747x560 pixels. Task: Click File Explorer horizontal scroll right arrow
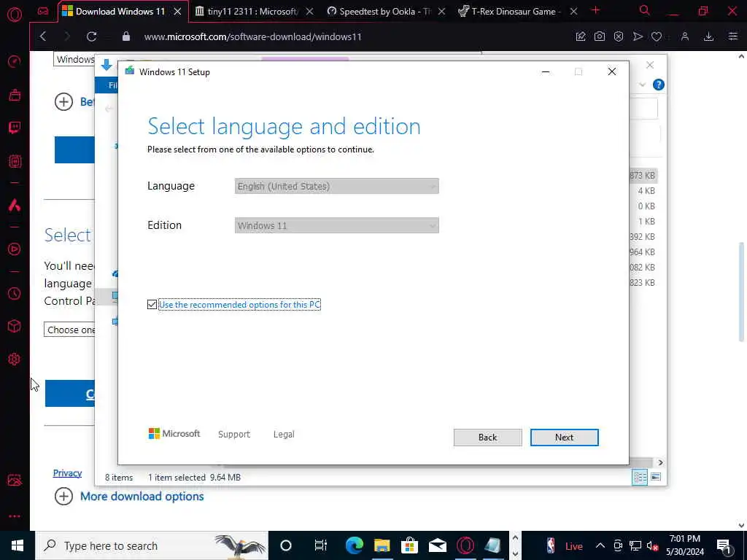pyautogui.click(x=660, y=462)
